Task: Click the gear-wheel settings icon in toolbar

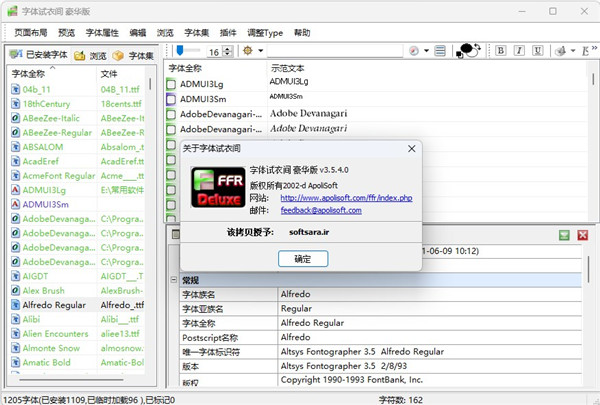Action: (x=248, y=51)
